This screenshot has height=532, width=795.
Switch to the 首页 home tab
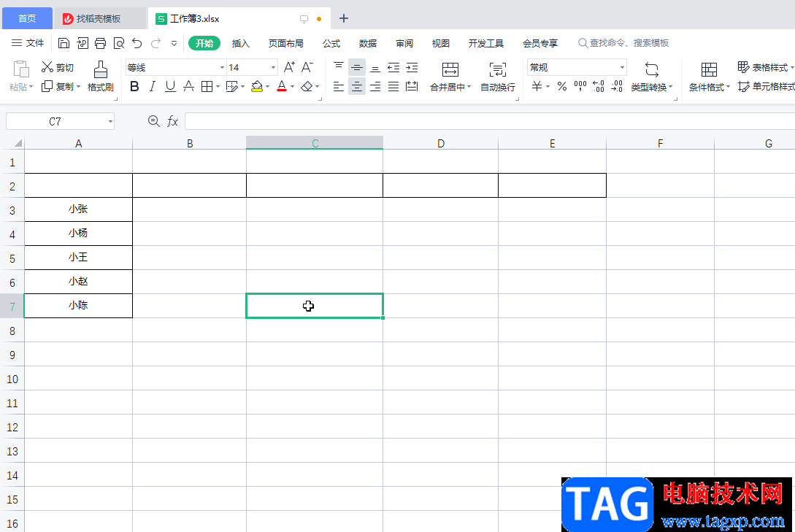(28, 19)
